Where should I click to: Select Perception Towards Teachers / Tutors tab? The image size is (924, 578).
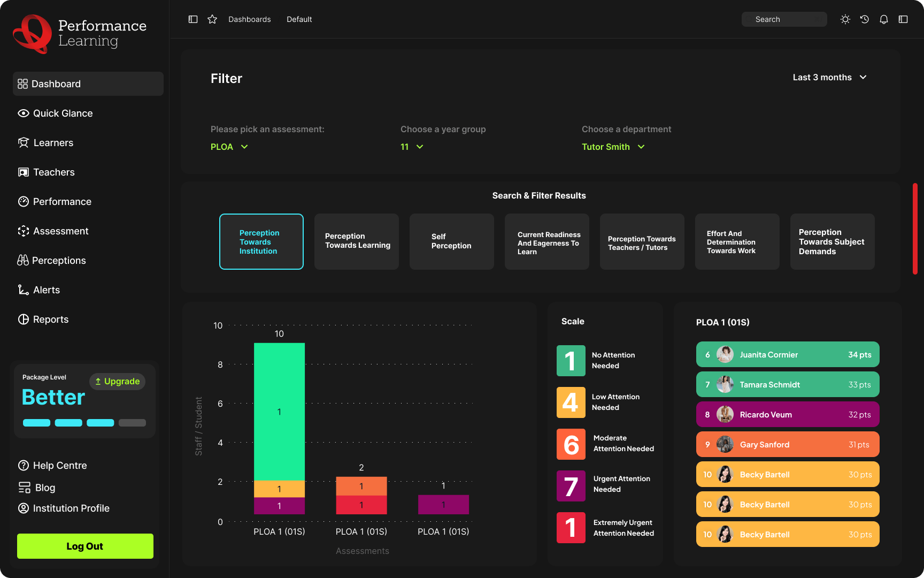coord(642,242)
